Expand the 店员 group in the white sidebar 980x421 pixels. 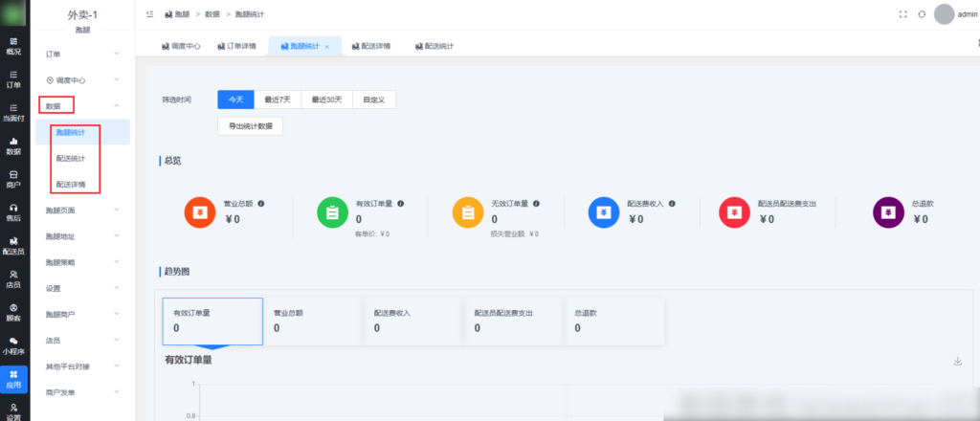(82, 341)
